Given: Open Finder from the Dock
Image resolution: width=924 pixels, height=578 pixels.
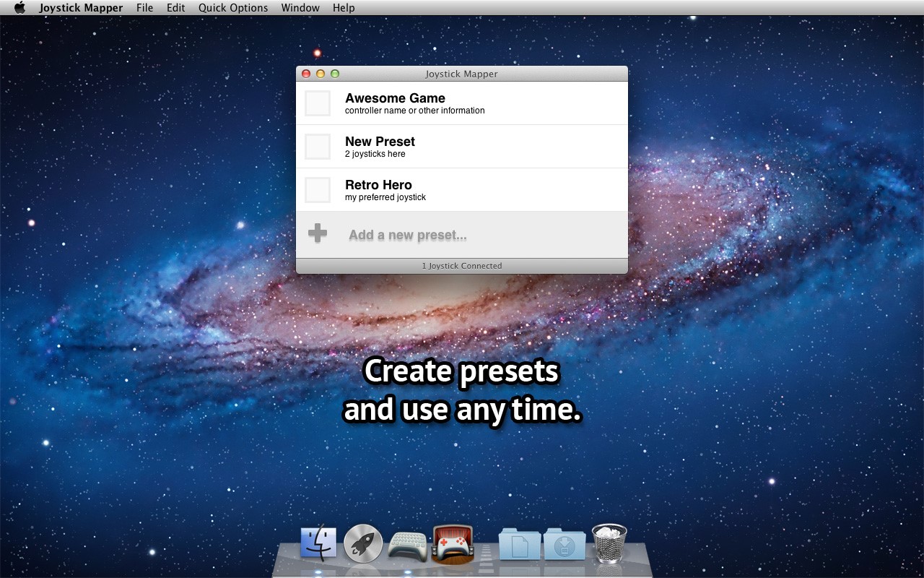Looking at the screenshot, I should pyautogui.click(x=318, y=544).
